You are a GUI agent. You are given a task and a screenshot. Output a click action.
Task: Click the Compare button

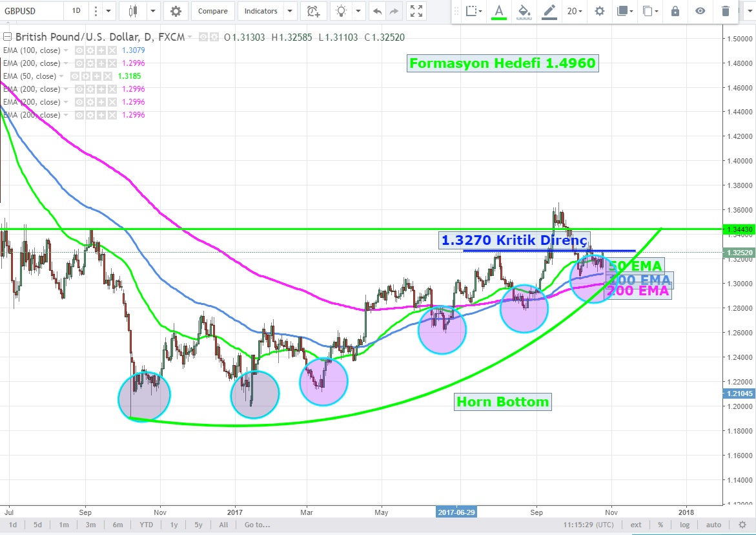tap(212, 11)
